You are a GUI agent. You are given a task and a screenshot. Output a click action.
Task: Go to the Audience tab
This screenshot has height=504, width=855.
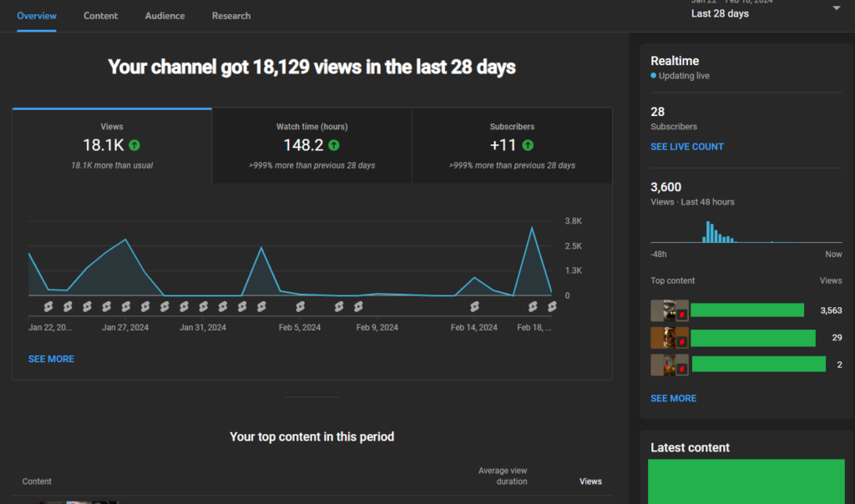[165, 16]
